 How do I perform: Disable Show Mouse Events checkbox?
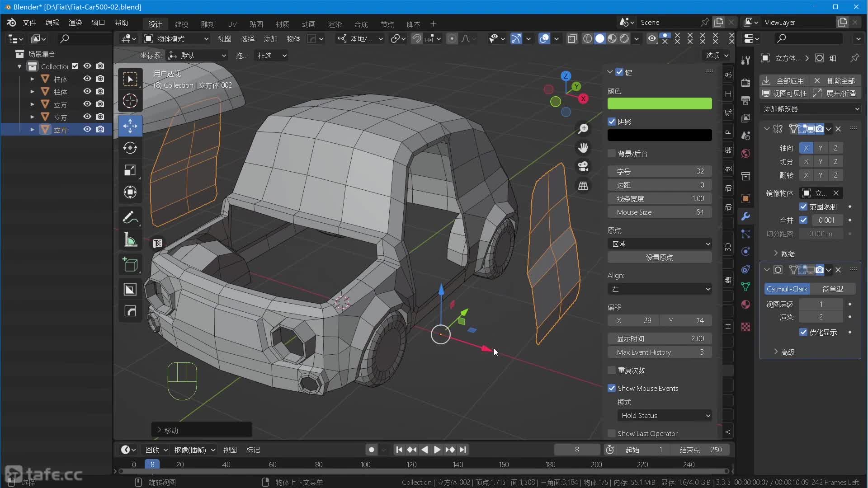[612, 388]
